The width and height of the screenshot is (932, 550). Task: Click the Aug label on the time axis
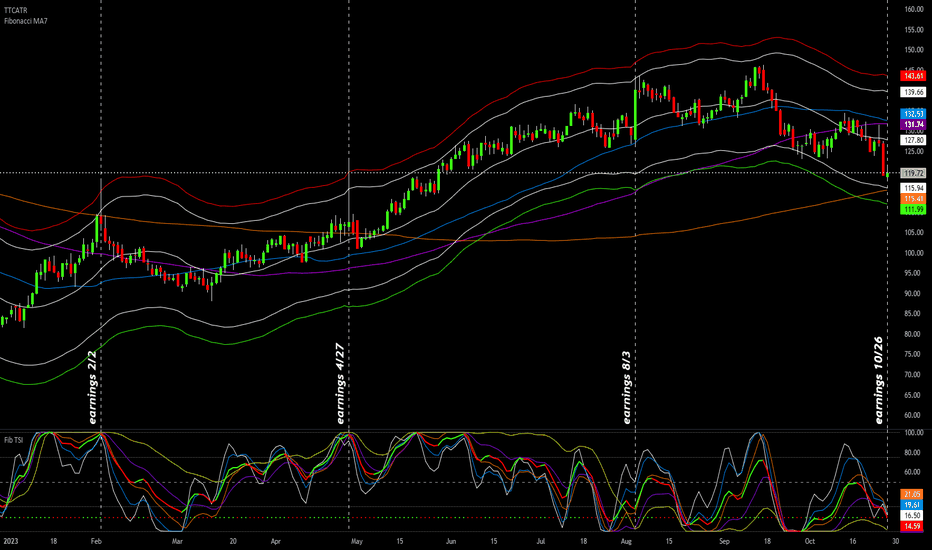(626, 542)
